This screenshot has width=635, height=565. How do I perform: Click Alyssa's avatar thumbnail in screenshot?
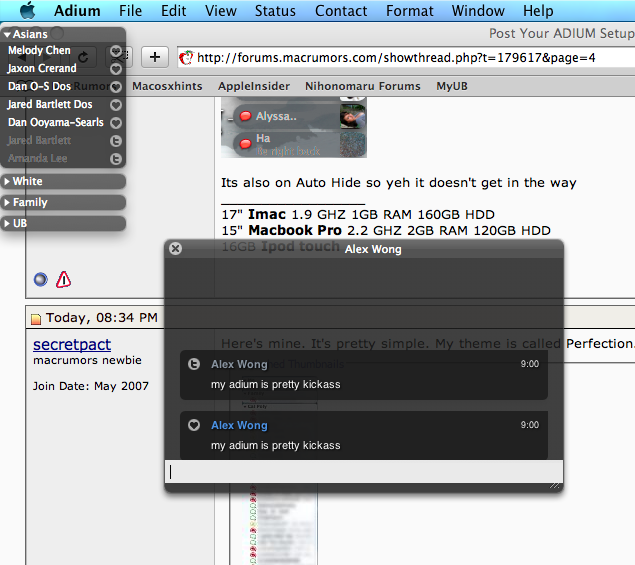[352, 116]
